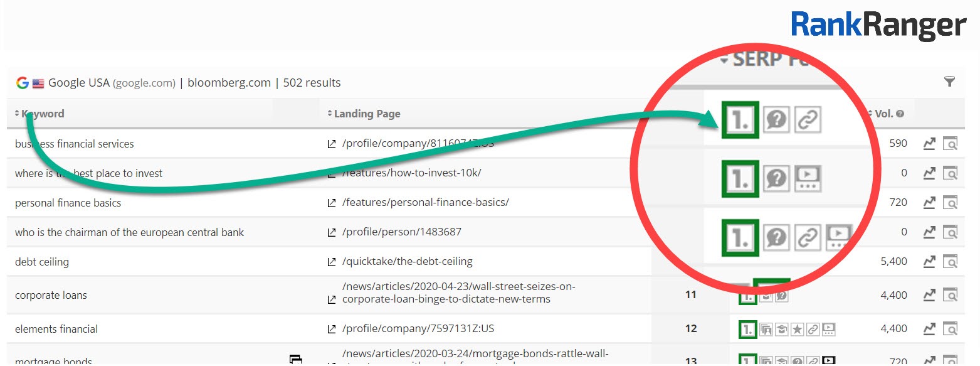Viewport: 980px width, 366px height.
Task: Select the keyword 'personal finance basics'
Action: (x=68, y=203)
